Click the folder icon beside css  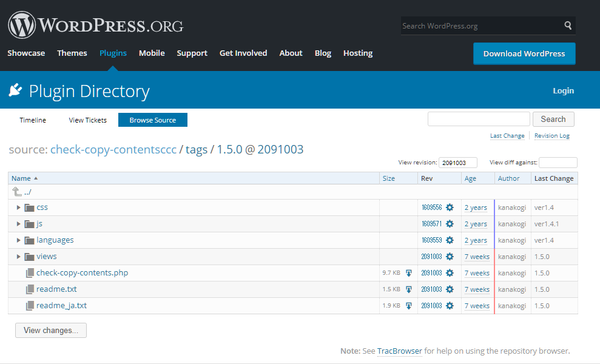[x=29, y=207]
